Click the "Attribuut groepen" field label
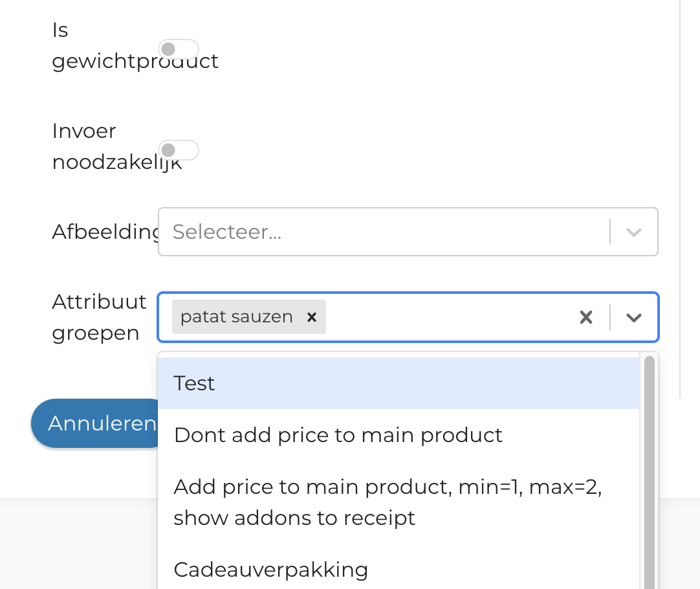The image size is (700, 589). point(98,317)
